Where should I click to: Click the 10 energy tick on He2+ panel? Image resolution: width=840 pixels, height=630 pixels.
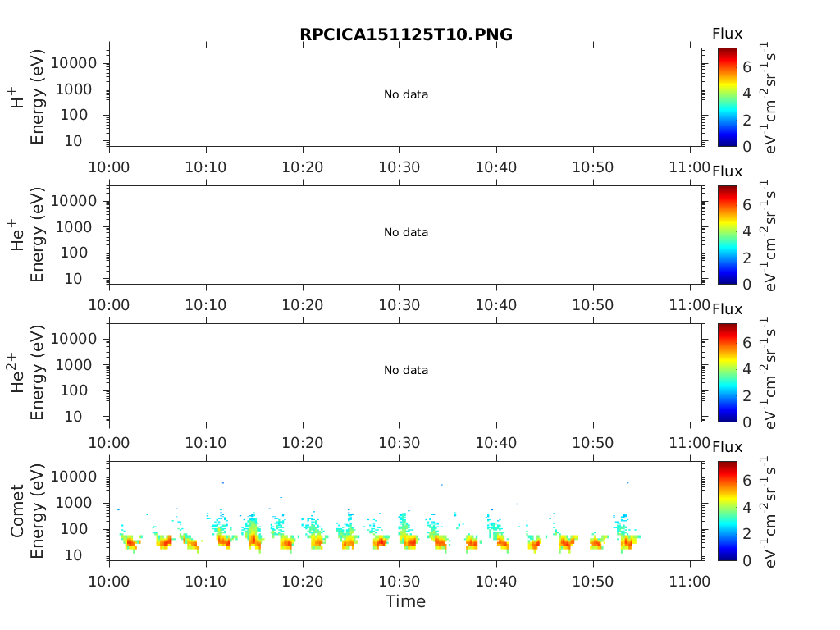point(73,417)
